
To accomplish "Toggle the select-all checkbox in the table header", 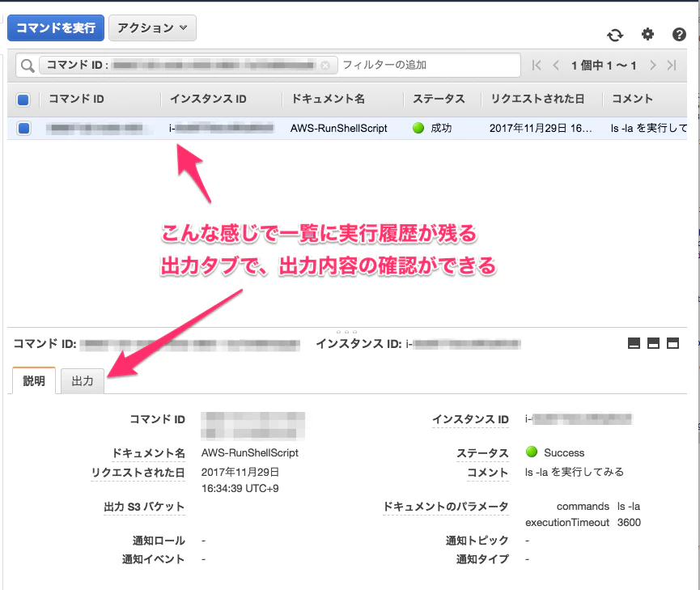I will (x=23, y=100).
